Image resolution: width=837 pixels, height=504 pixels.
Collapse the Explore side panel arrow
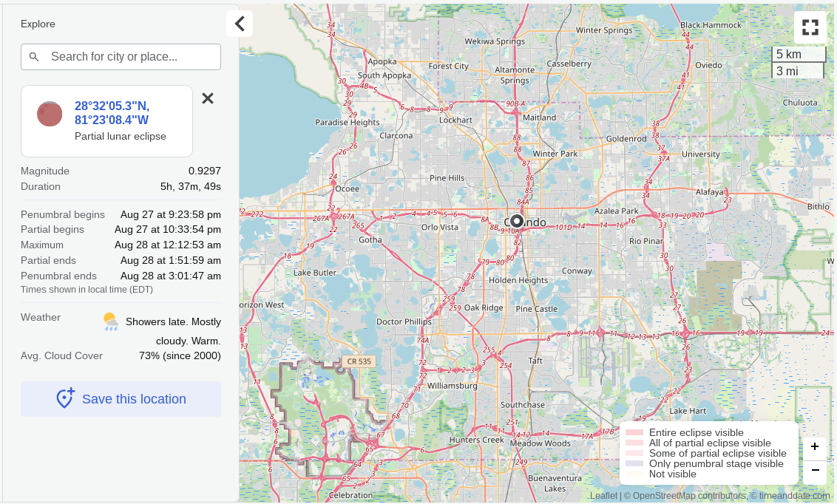click(x=240, y=24)
